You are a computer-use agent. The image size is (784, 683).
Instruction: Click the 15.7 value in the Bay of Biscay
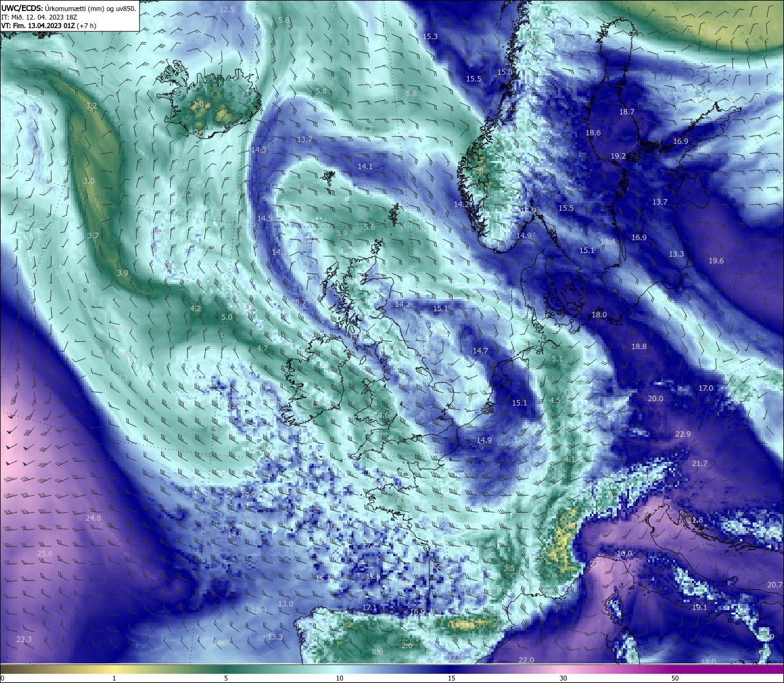pos(323,578)
